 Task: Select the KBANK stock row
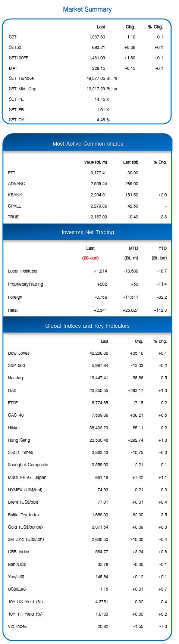(87, 195)
